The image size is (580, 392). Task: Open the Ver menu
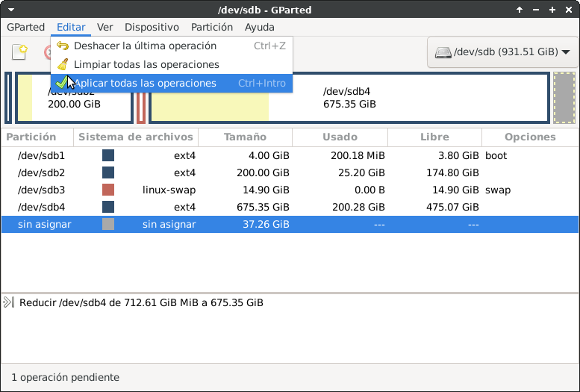pos(105,27)
